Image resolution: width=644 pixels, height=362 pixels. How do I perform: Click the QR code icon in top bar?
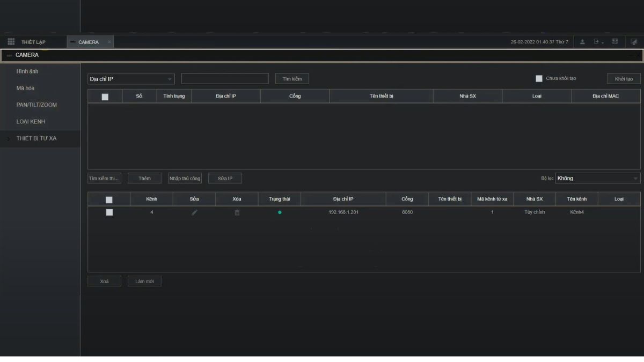615,42
